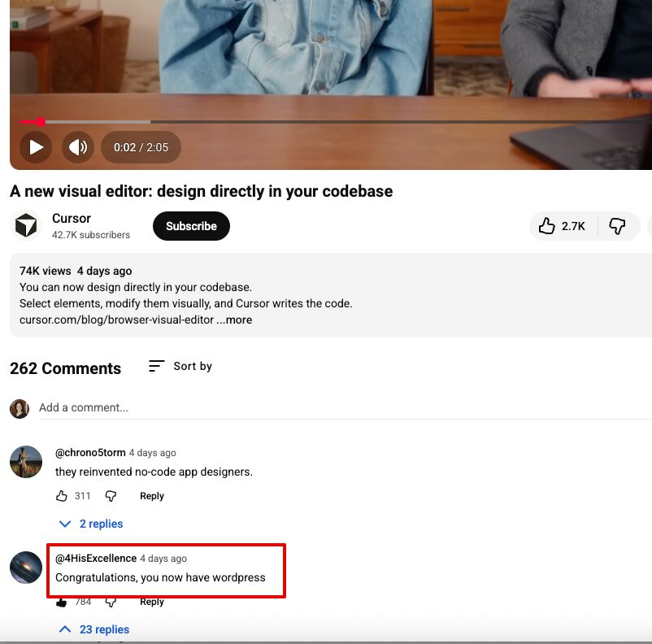Viewport: 652px width, 644px height.
Task: Reply to @chrono5torm's comment
Action: point(152,496)
